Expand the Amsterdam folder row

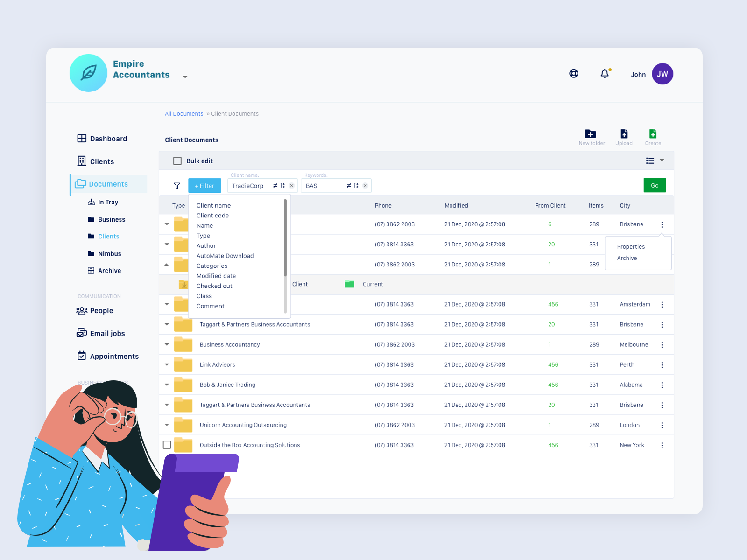pos(167,304)
